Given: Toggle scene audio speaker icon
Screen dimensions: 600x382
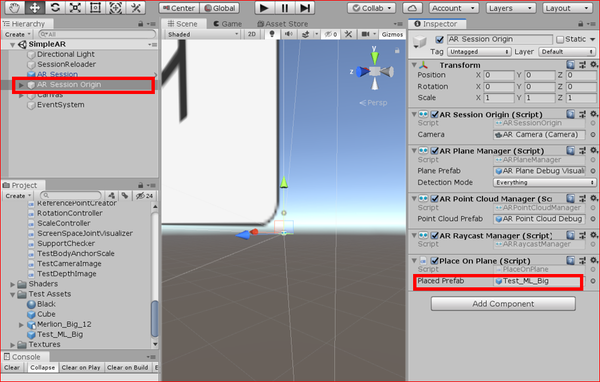Looking at the screenshot, I should coord(289,34).
